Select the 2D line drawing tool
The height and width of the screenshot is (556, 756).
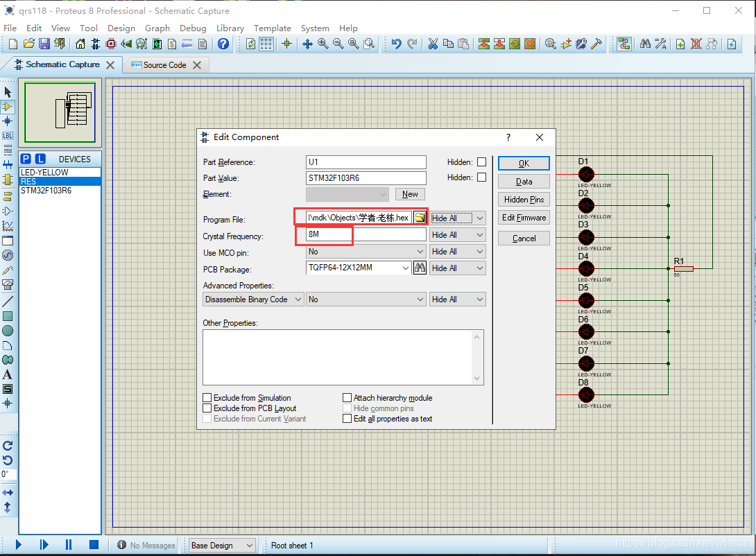[7, 302]
